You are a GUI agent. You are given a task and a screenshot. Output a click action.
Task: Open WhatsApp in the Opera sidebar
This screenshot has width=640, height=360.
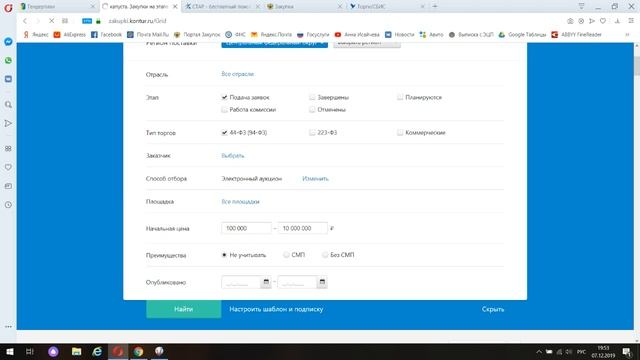coord(8,60)
